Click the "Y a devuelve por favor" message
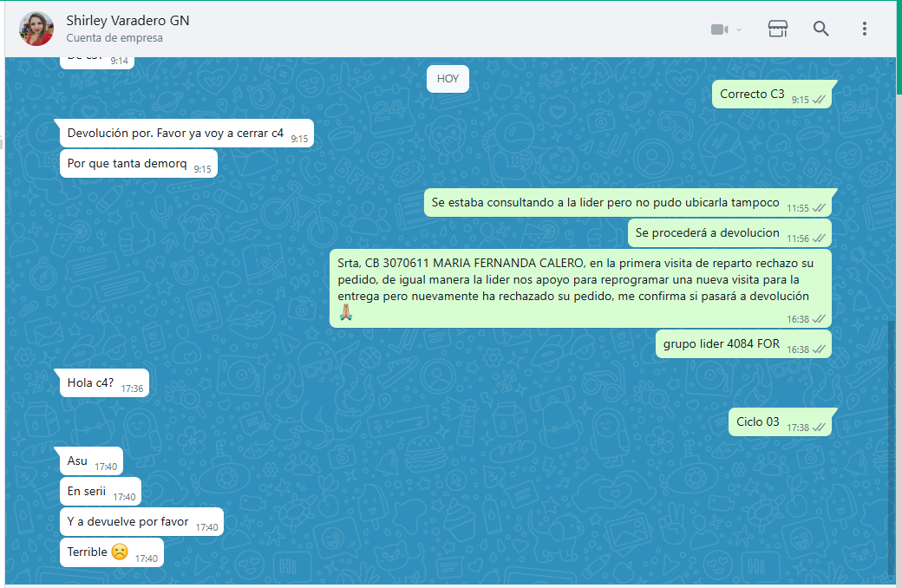This screenshot has height=588, width=902. click(x=128, y=522)
